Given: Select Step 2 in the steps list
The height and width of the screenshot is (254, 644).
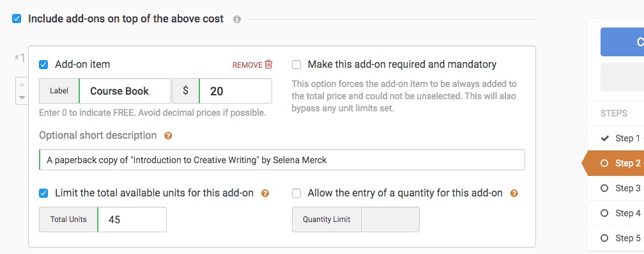Looking at the screenshot, I should (x=617, y=163).
